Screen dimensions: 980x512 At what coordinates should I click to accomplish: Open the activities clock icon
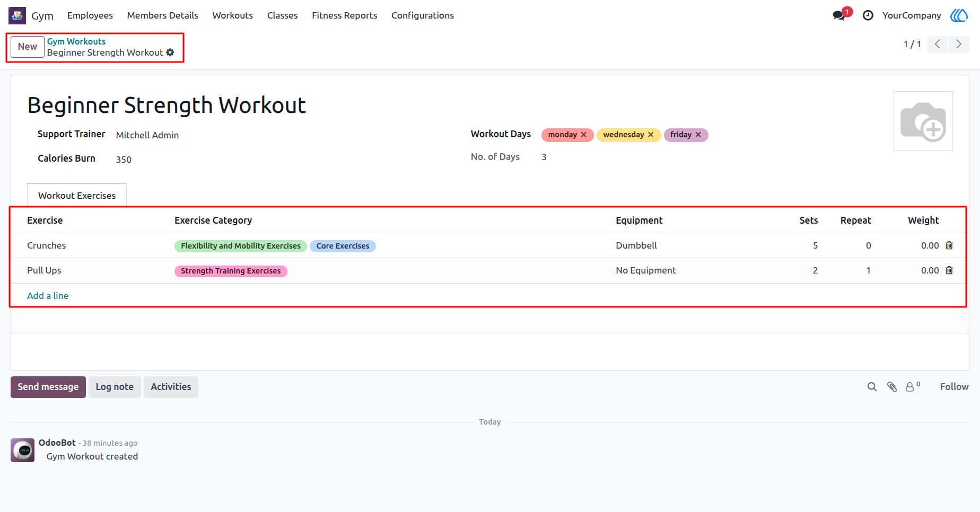tap(868, 15)
